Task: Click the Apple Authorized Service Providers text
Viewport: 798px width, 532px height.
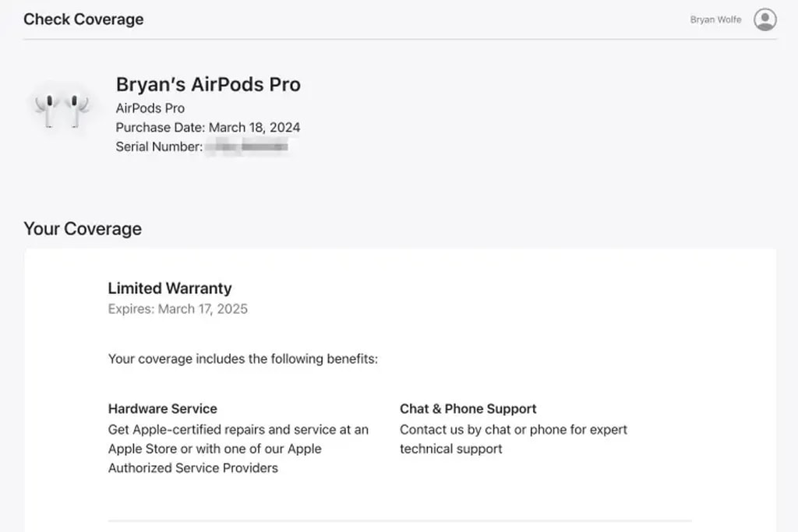Action: click(x=192, y=468)
